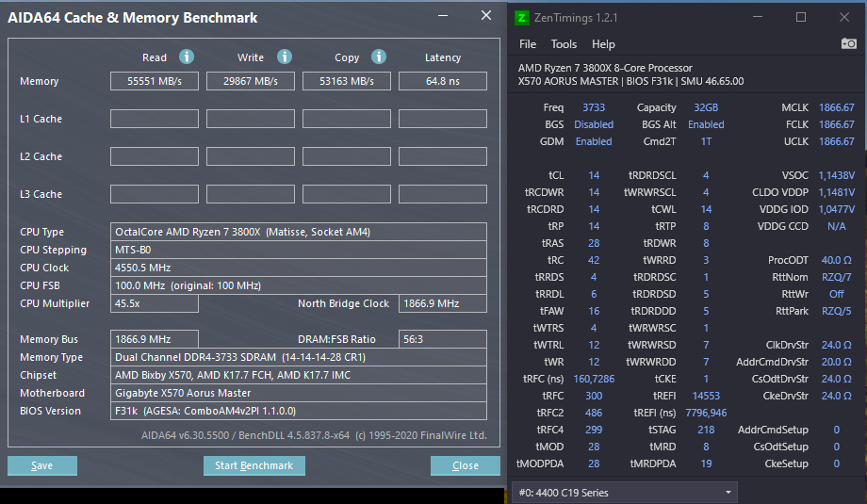Image resolution: width=867 pixels, height=504 pixels.
Task: Click the Chipset field 'AMD Bixby X570'
Action: click(x=299, y=375)
